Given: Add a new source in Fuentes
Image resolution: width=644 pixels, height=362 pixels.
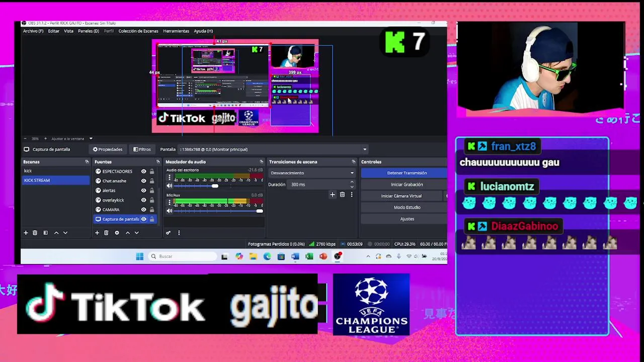Looking at the screenshot, I should 97,233.
